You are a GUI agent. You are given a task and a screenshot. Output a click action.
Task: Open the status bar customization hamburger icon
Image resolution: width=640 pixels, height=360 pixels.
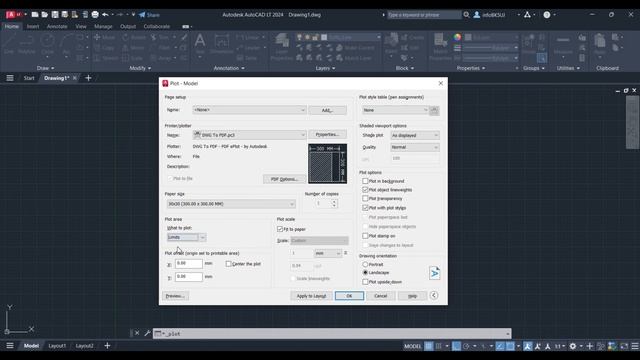point(635,346)
